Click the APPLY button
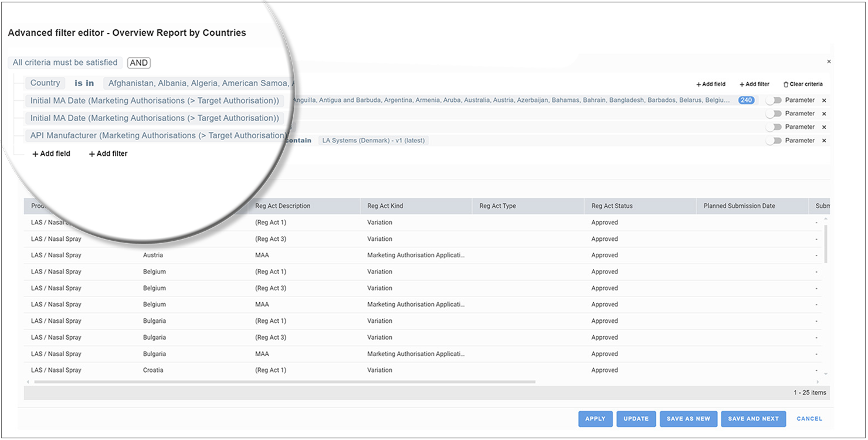The height and width of the screenshot is (440, 868). pyautogui.click(x=595, y=419)
